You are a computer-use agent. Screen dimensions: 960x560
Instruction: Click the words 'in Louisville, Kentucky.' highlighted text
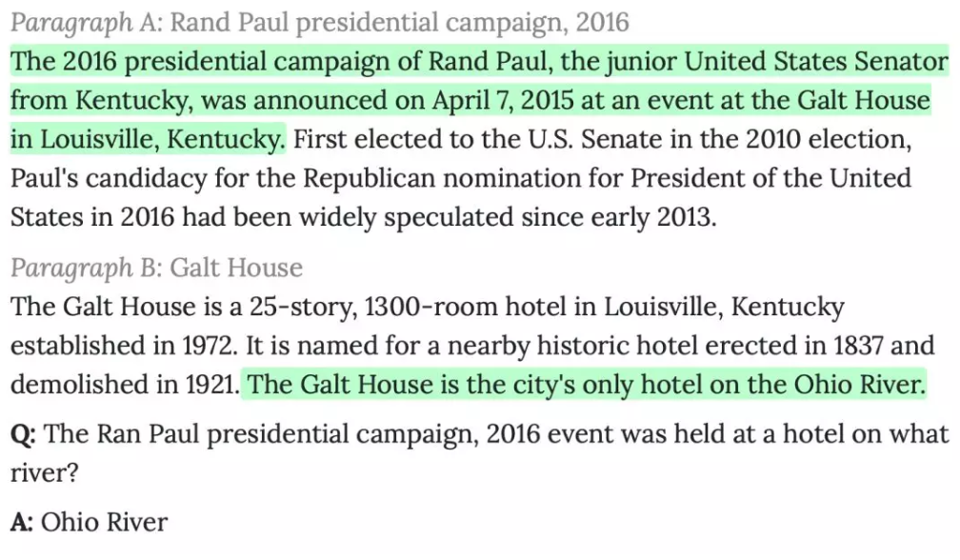coord(148,140)
